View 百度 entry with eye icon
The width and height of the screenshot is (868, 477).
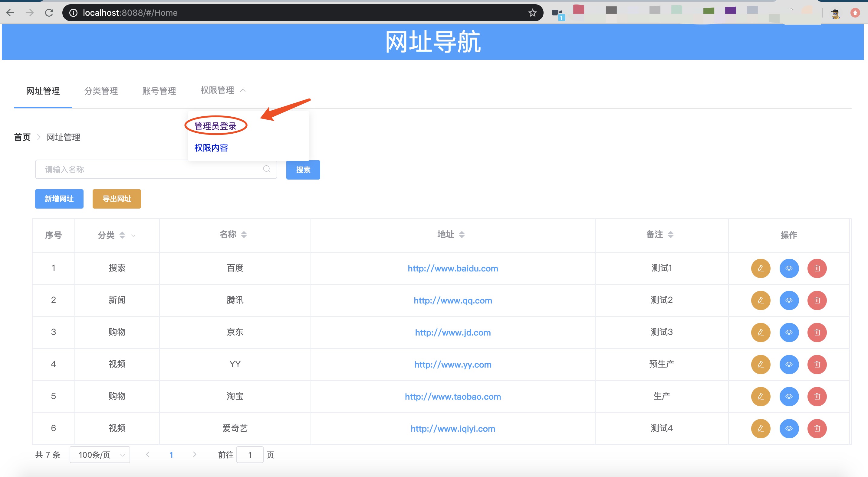point(789,268)
